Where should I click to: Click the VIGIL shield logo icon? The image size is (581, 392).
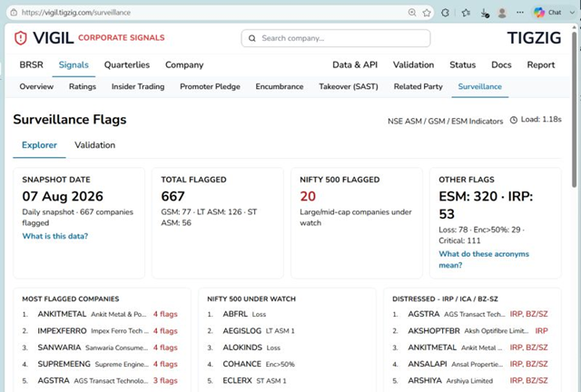coord(21,38)
